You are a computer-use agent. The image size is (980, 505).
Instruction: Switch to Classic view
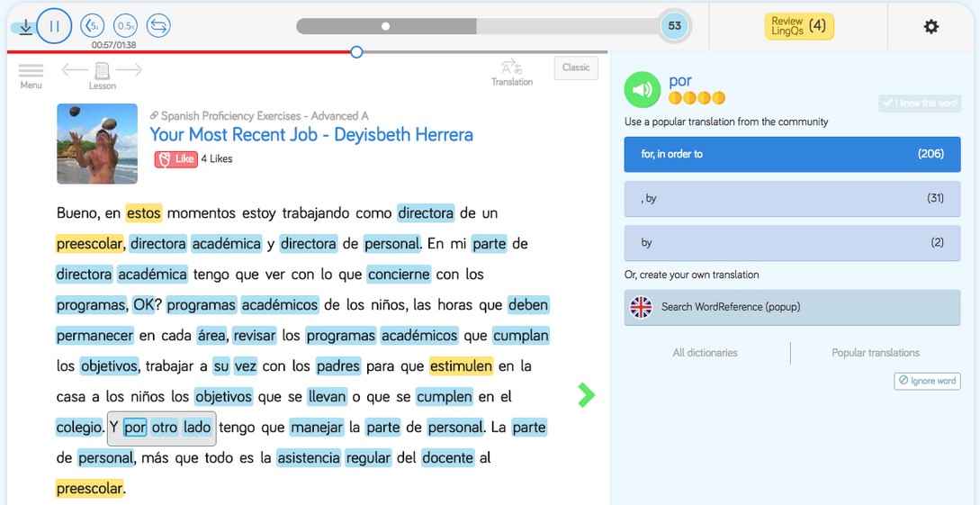click(576, 68)
